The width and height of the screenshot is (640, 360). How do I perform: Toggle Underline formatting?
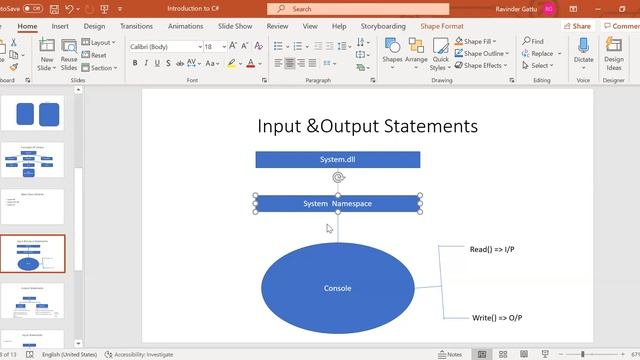[x=157, y=63]
